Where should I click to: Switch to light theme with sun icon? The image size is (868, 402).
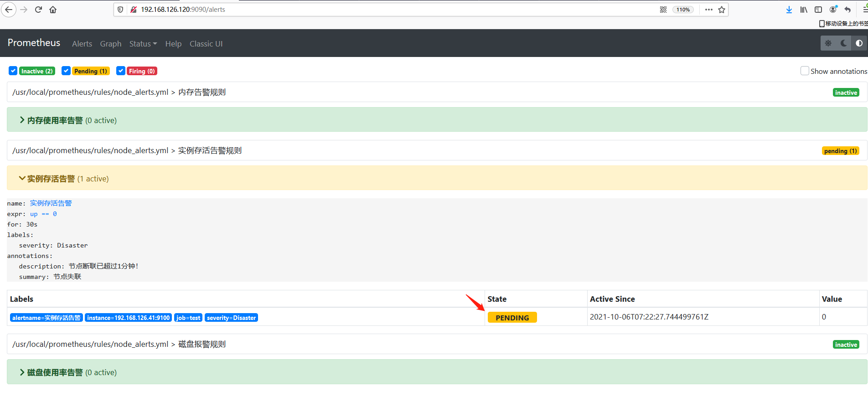pyautogui.click(x=828, y=43)
